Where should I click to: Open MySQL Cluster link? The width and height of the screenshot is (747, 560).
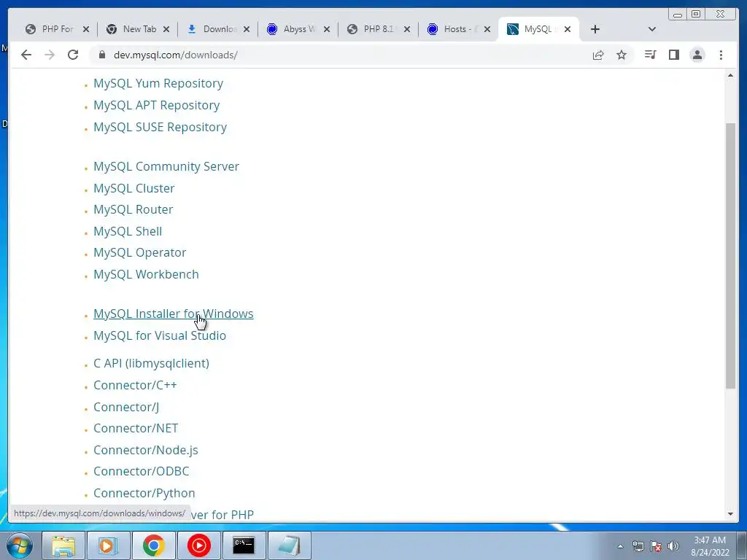[x=134, y=189]
